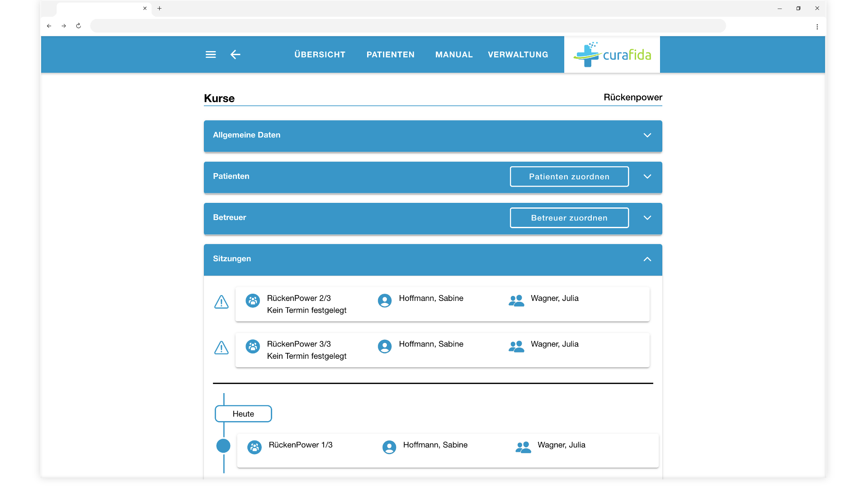Click patients group icon in RückenPower 1/3 row
The height and width of the screenshot is (488, 868).
[x=523, y=447]
